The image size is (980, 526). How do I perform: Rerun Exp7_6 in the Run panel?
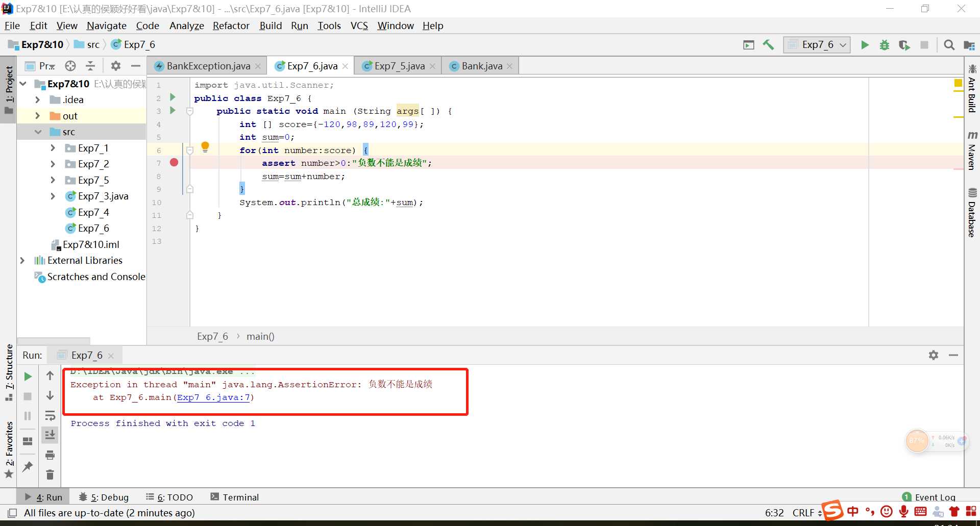[x=28, y=377]
